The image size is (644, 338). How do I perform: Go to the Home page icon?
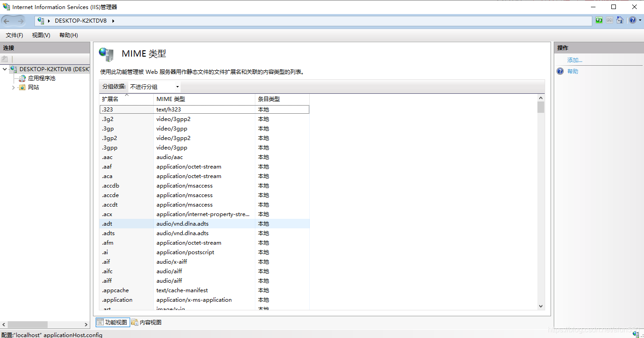click(x=620, y=20)
